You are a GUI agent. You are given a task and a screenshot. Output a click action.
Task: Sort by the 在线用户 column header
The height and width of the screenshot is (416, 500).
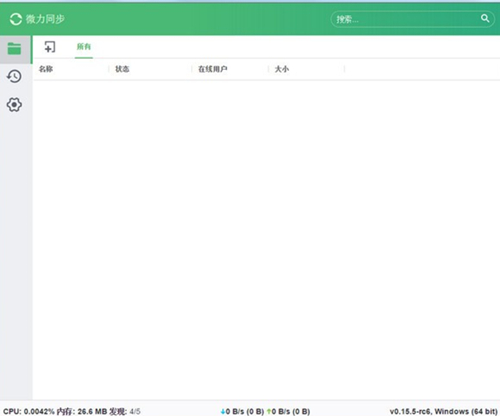(x=213, y=69)
